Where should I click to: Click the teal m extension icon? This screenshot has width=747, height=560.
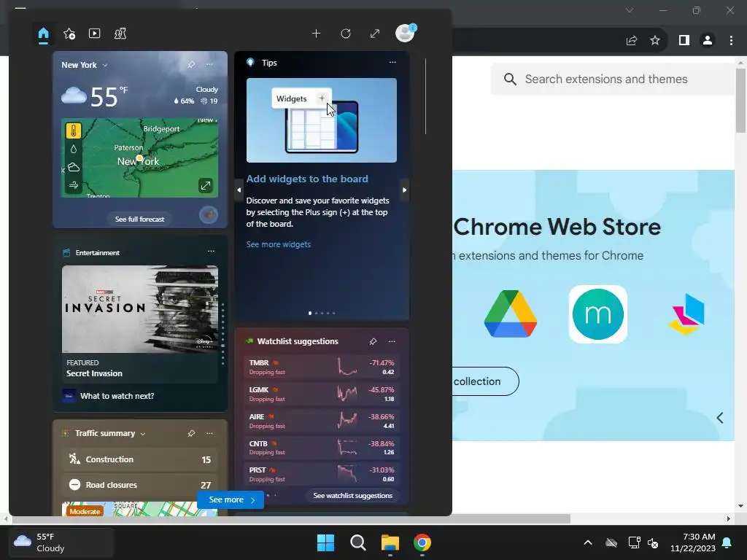click(598, 314)
